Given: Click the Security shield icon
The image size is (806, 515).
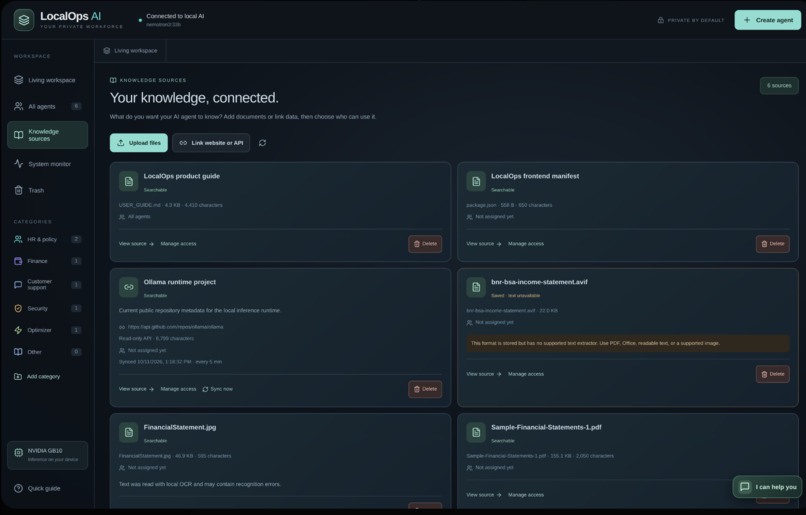Looking at the screenshot, I should pos(18,308).
